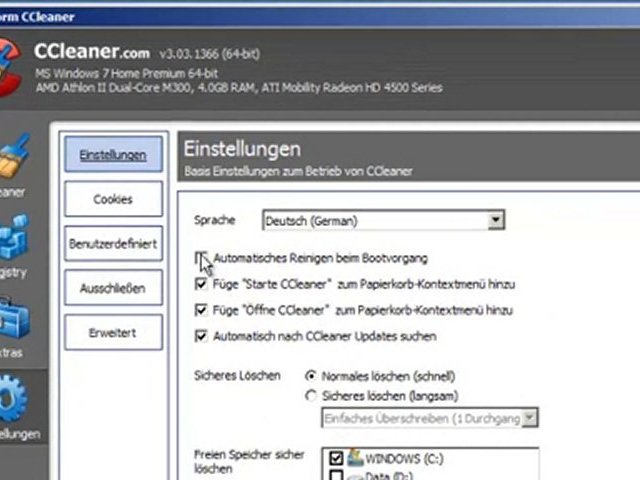Screen dimensions: 640x480
Task: Enable Automatisches Reinigen beim Bootvorgang
Action: (201, 258)
